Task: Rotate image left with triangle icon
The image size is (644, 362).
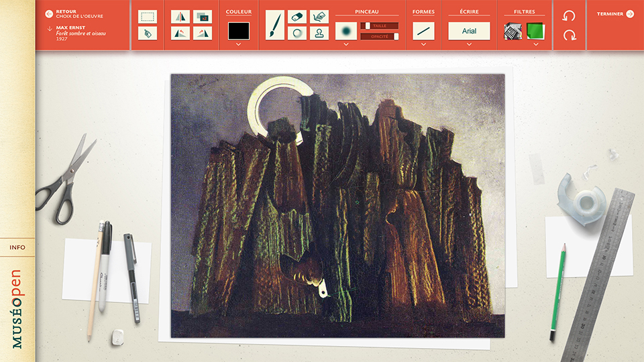Action: (x=180, y=34)
